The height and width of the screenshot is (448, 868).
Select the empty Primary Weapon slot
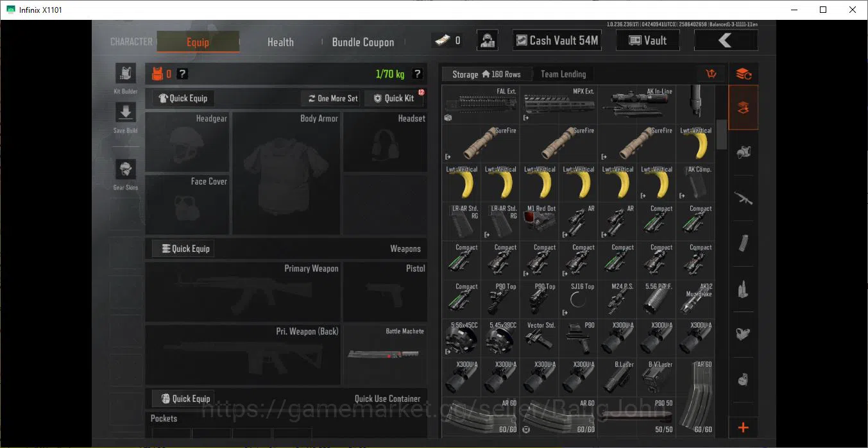tap(243, 292)
